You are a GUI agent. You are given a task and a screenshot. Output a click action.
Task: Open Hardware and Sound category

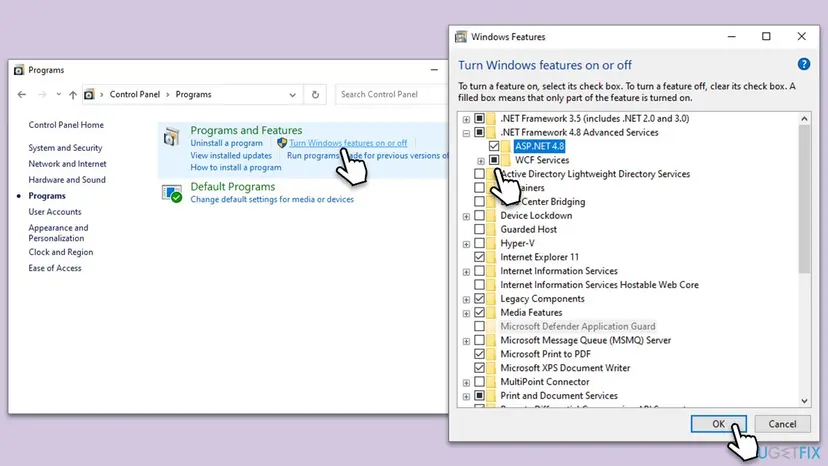coord(67,180)
